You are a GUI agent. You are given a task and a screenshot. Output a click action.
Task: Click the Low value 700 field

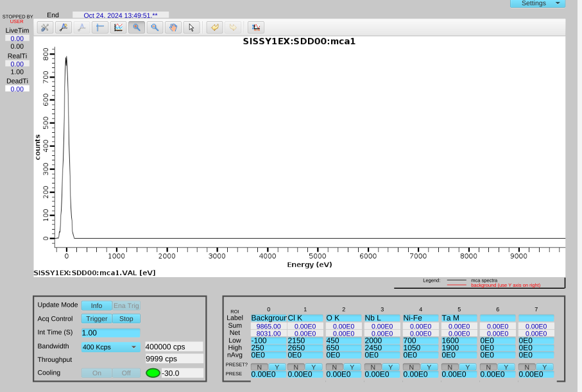point(421,341)
